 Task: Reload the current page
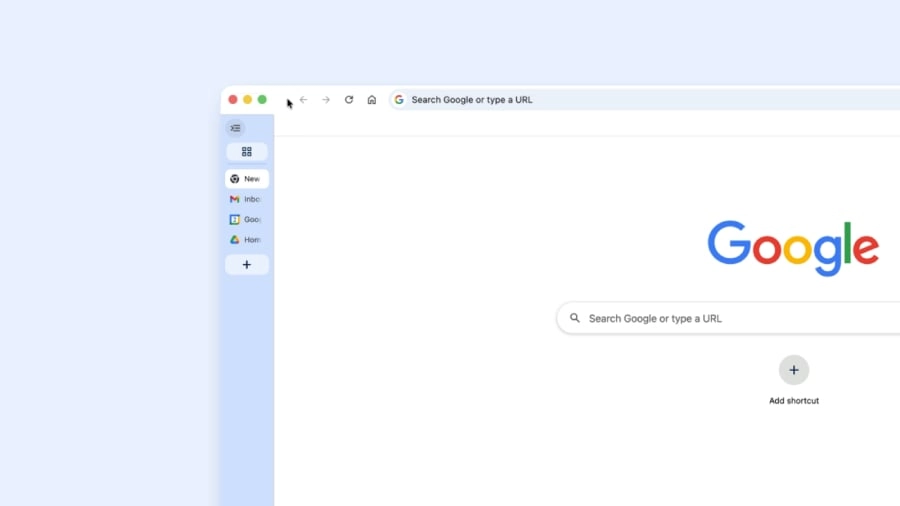coord(349,100)
